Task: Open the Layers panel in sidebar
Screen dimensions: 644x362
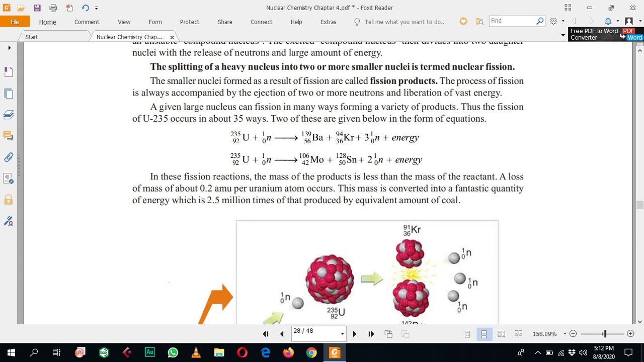Action: pos(9,115)
